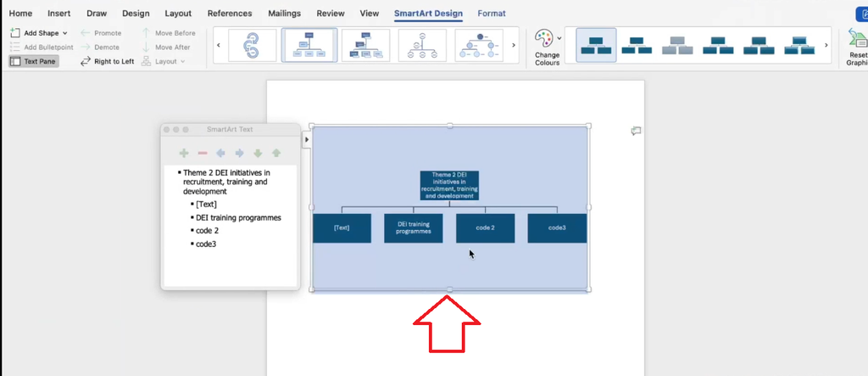The width and height of the screenshot is (868, 376).
Task: Select the SmartArt Design tab
Action: pos(428,14)
